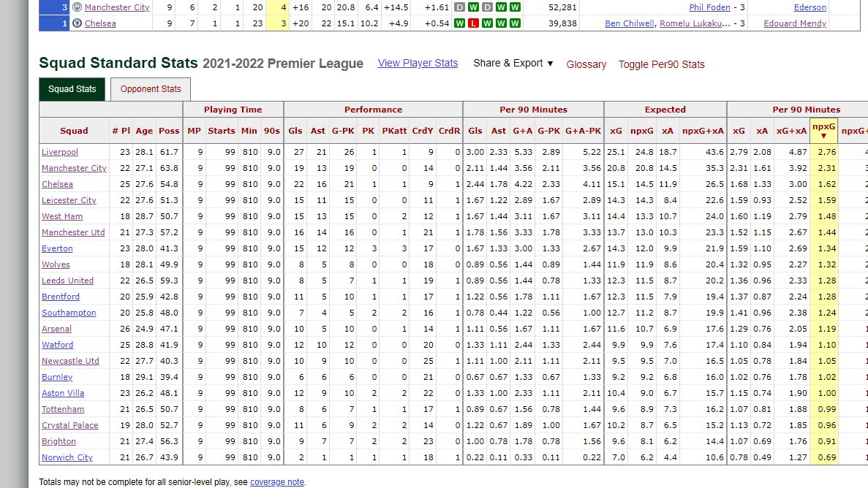Click Manchester City's possession value 63.8
The image size is (868, 488).
point(169,168)
